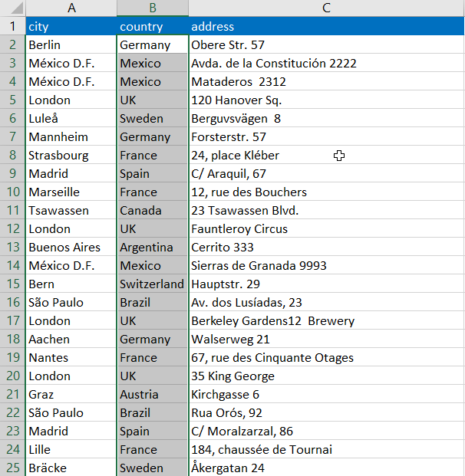
Task: Select '12, rue des Bouchers' cell
Action: [326, 192]
